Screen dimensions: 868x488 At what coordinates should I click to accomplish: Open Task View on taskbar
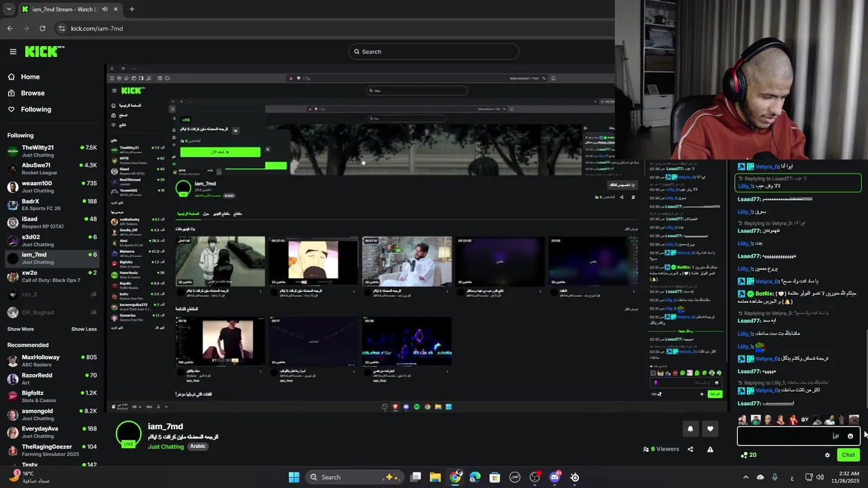pos(416,477)
